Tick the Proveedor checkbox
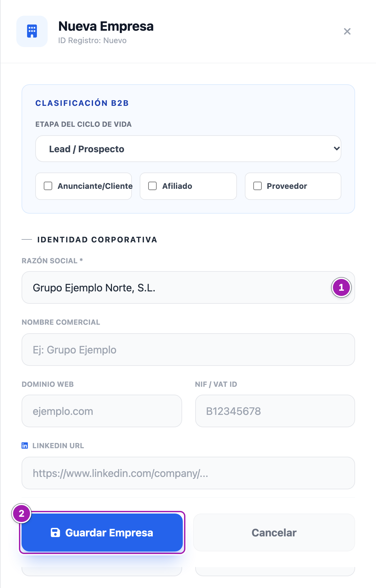376x588 pixels. (x=258, y=186)
